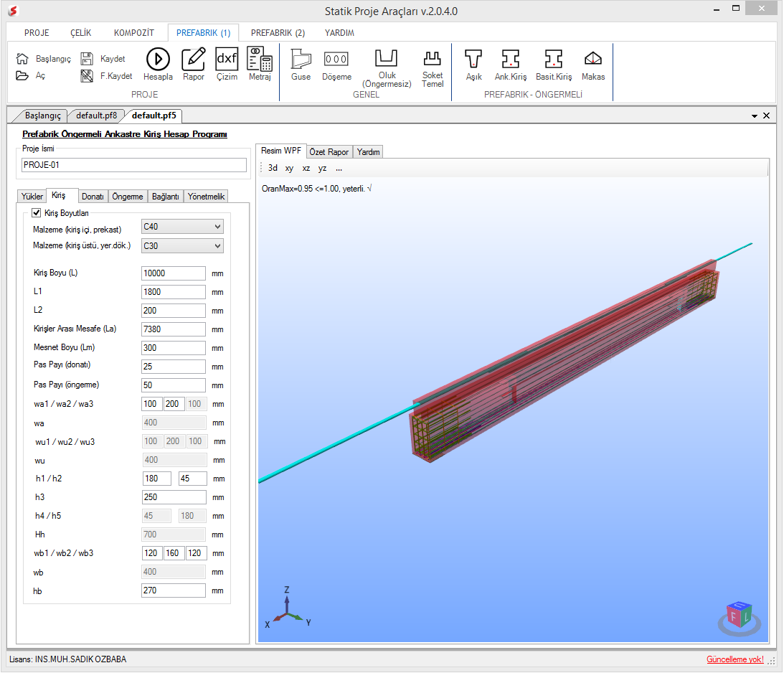This screenshot has height=673, width=784.
Task: Click the Kiriş Boyu (L) field
Action: [x=174, y=273]
